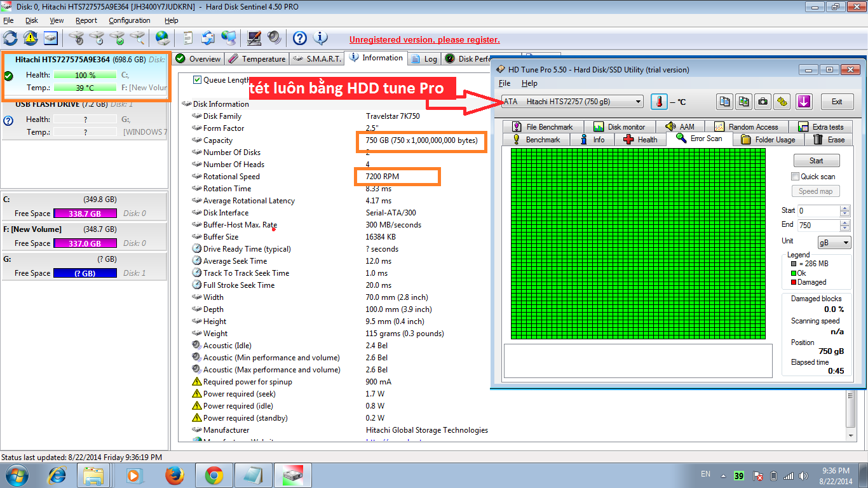Click the Windows Start orb
The image size is (868, 488).
[x=16, y=475]
